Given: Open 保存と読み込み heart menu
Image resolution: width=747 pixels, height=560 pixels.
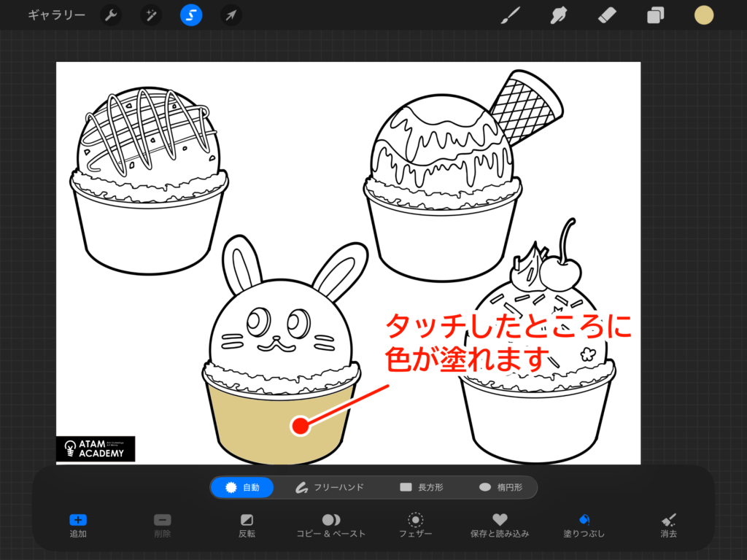Looking at the screenshot, I should tap(500, 525).
